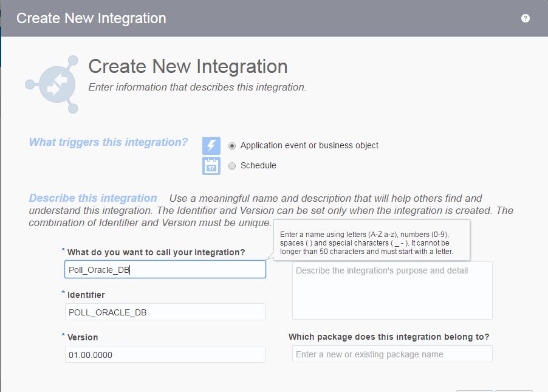
Task: Click the integration logo icon beside the heading
Action: 53,84
